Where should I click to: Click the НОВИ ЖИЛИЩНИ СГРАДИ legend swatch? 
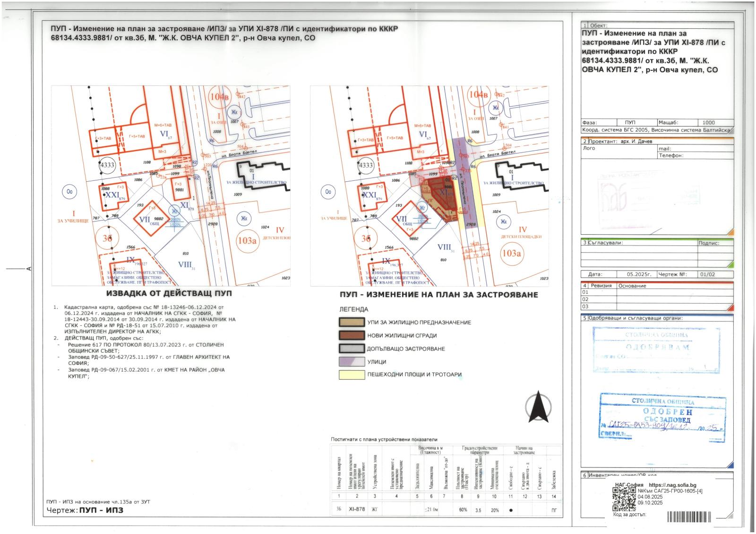coord(351,336)
